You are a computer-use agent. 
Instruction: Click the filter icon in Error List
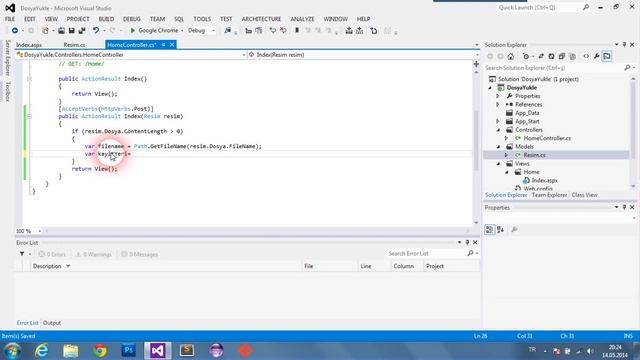tap(22, 254)
